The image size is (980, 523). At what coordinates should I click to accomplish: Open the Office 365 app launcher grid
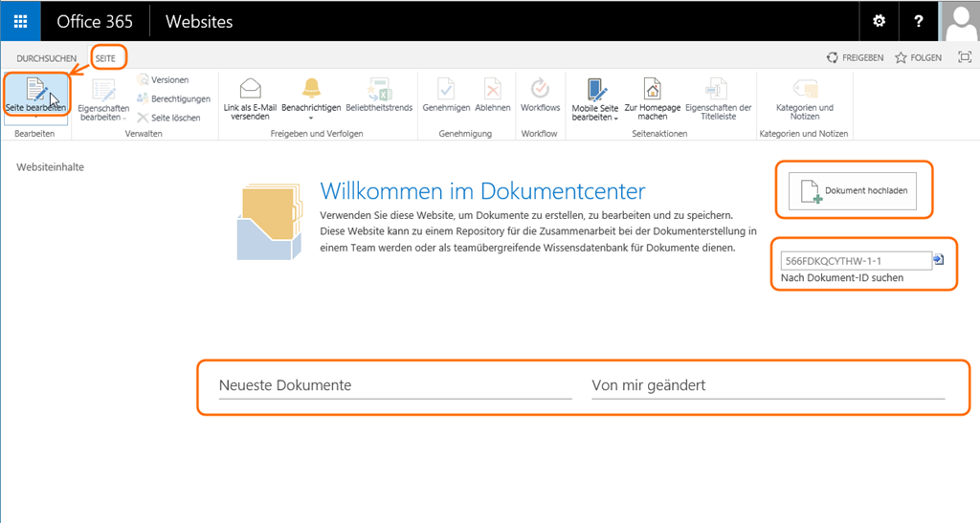tap(21, 21)
